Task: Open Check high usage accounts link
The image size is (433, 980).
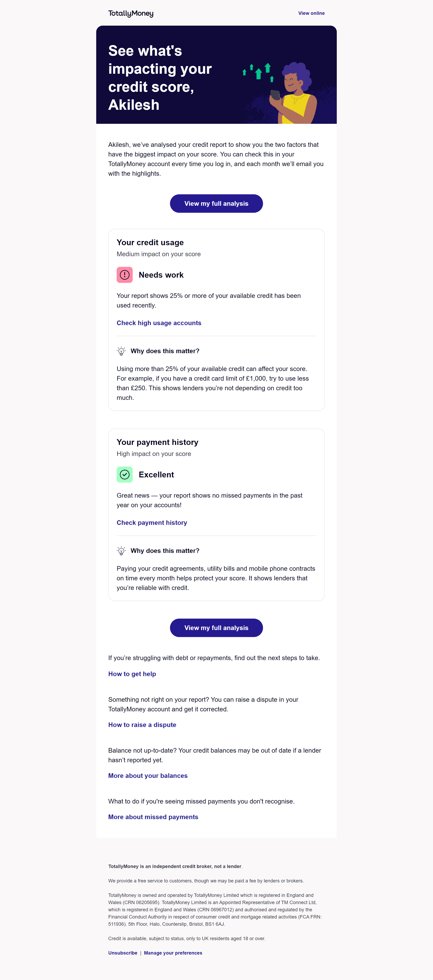Action: click(159, 323)
